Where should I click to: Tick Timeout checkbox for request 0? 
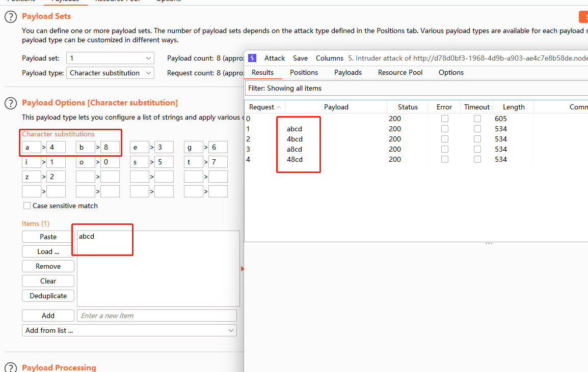[x=477, y=119]
